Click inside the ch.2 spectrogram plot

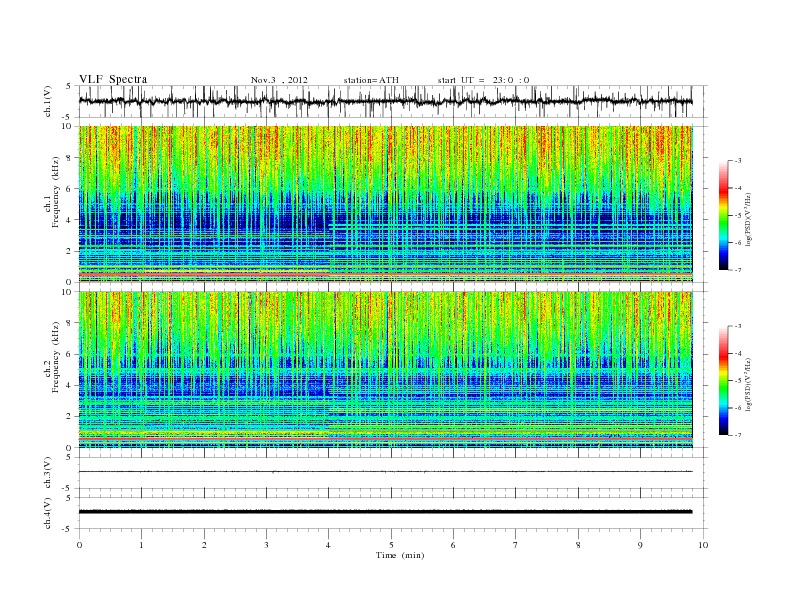[386, 369]
